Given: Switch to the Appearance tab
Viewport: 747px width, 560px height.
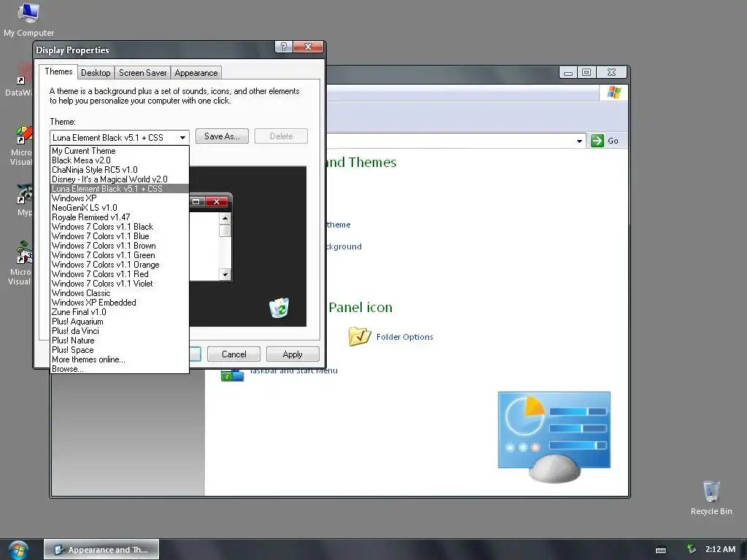Looking at the screenshot, I should (196, 73).
